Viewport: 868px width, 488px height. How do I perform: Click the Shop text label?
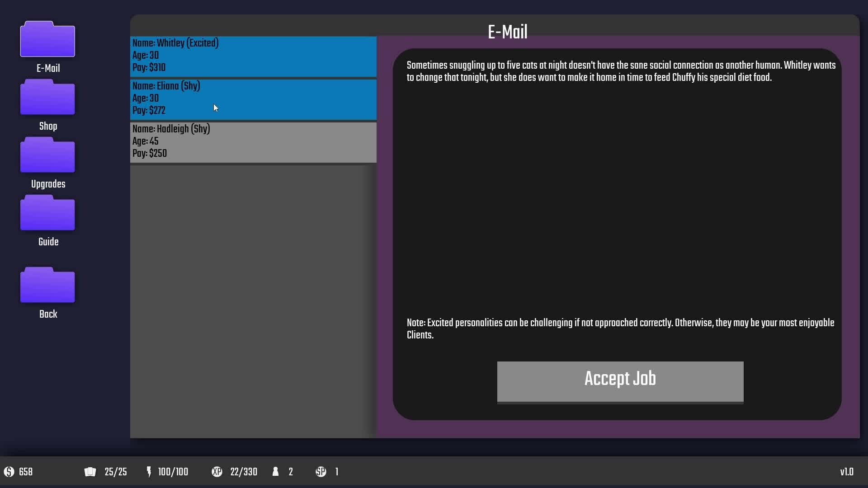tap(48, 126)
